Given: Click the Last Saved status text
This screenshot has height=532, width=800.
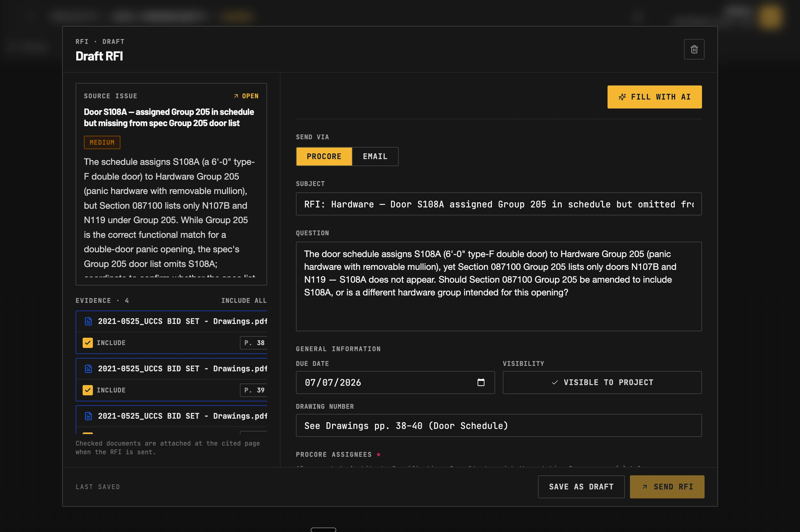Looking at the screenshot, I should (x=98, y=487).
